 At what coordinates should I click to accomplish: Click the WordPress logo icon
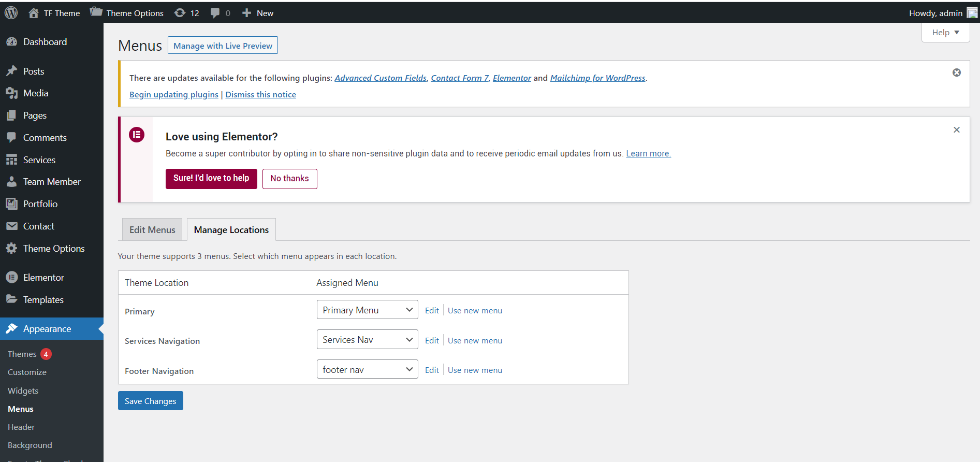pos(11,13)
